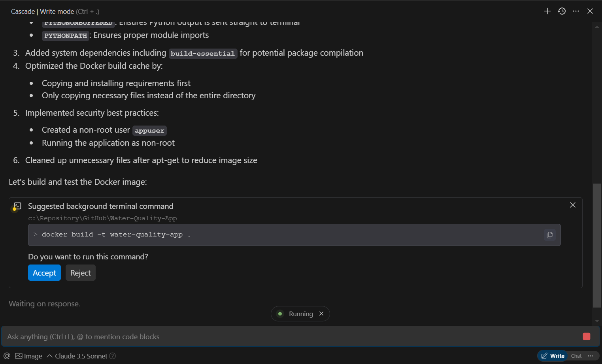Open the conversation history clock icon

562,11
